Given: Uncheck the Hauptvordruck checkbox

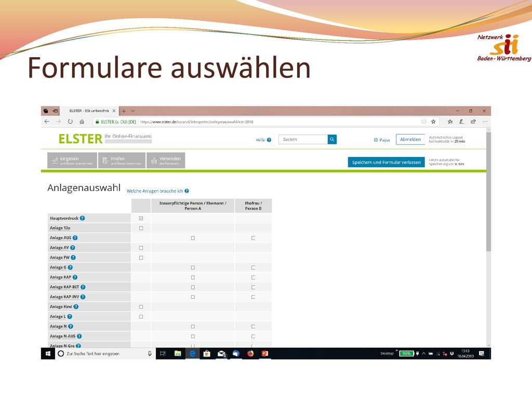Looking at the screenshot, I should coord(141,219).
